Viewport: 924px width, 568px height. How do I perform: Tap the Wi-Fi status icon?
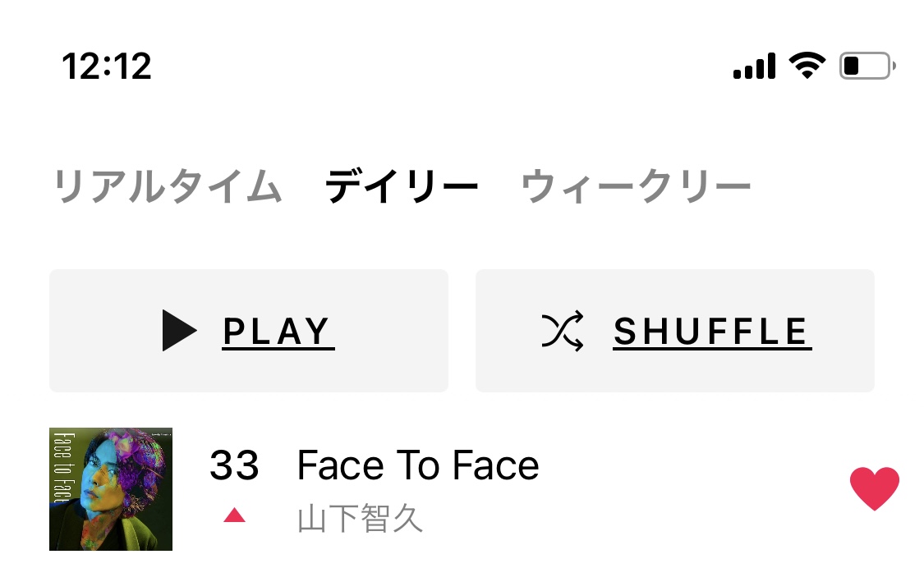click(806, 66)
